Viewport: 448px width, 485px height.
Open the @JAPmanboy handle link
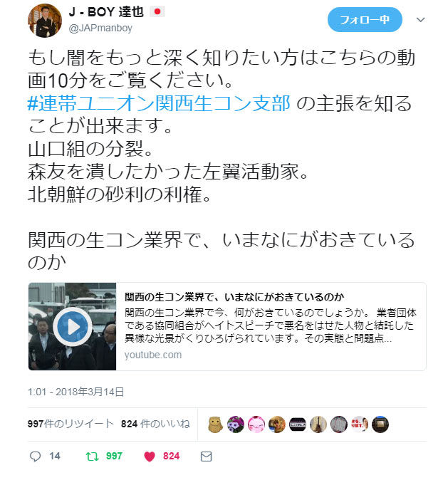coord(100,28)
